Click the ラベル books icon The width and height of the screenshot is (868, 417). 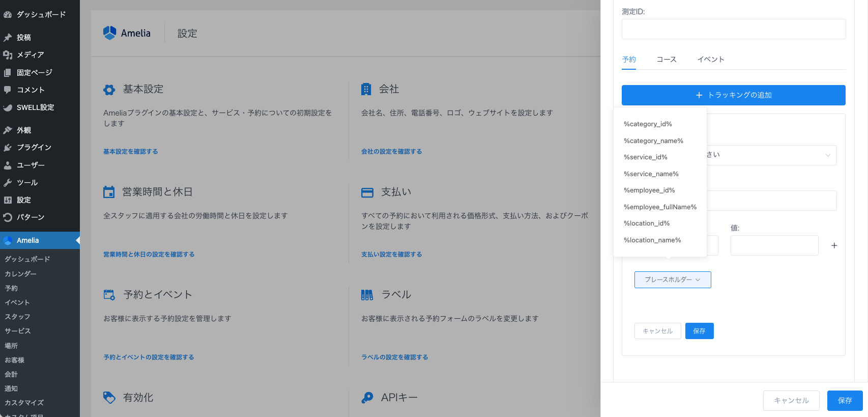click(x=367, y=295)
